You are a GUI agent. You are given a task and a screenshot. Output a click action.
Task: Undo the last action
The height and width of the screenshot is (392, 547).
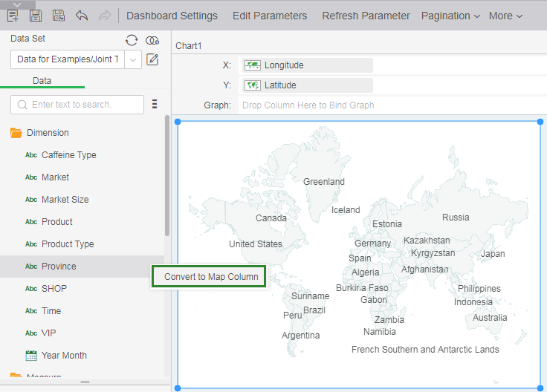tap(82, 16)
